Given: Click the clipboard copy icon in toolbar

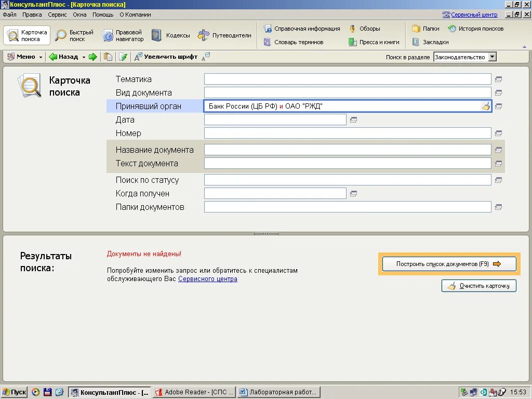Looking at the screenshot, I should point(108,57).
